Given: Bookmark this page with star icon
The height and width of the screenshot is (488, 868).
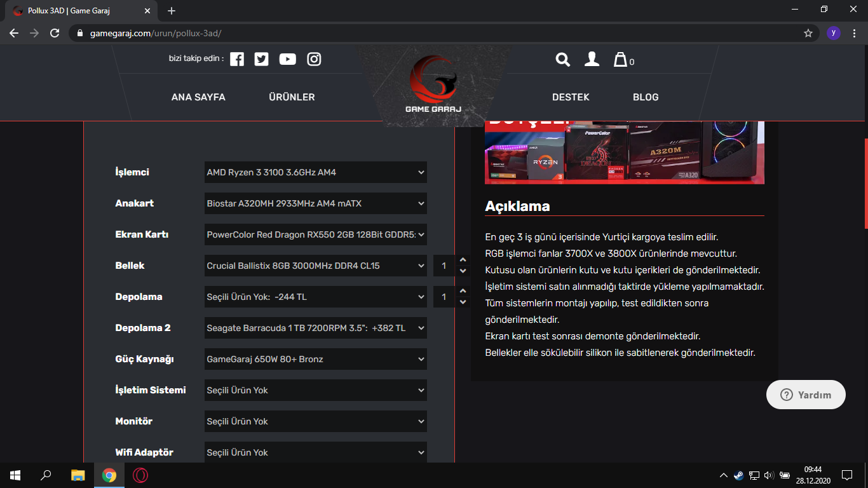Looking at the screenshot, I should pos(808,33).
